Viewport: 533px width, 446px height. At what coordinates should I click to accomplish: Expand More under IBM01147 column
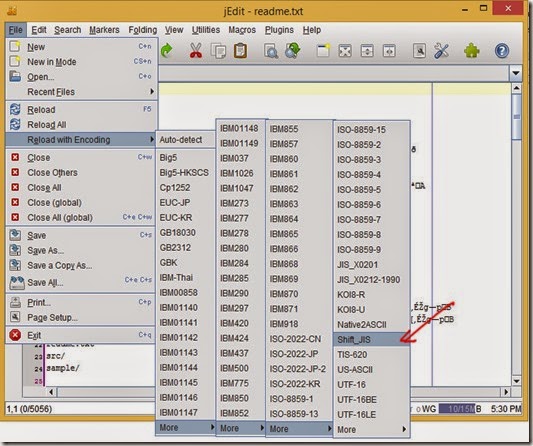pyautogui.click(x=186, y=427)
